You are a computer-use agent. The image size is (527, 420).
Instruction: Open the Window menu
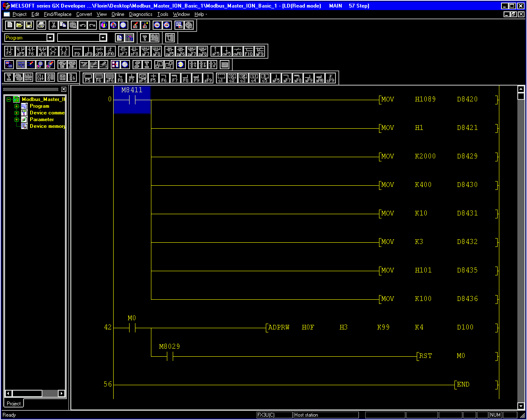[182, 14]
